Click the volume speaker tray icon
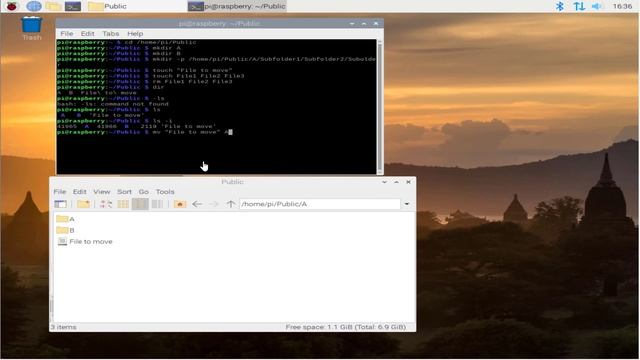 [597, 6]
